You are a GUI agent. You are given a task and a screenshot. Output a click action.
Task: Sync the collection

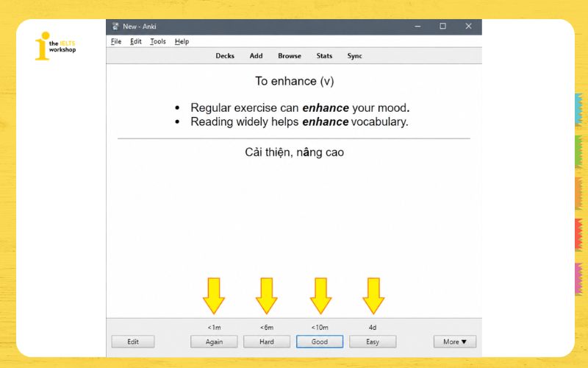coord(354,56)
